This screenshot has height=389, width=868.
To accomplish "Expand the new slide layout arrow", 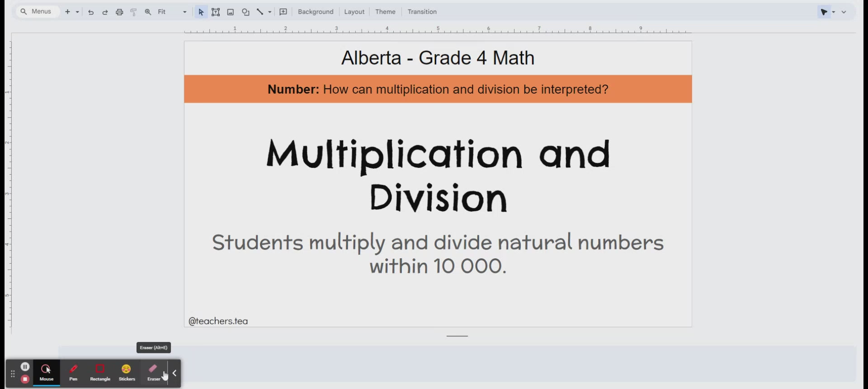I will (77, 12).
